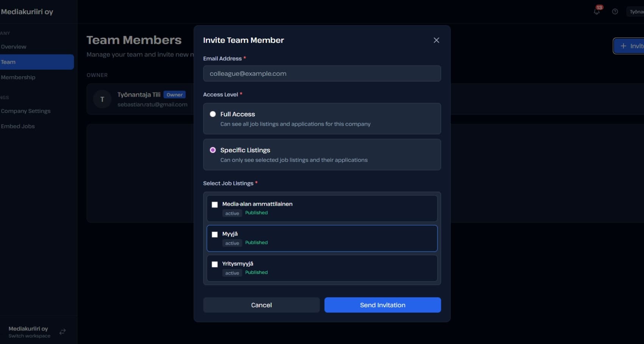644x344 pixels.
Task: Check the Myyjä job listing checkbox
Action: [215, 235]
